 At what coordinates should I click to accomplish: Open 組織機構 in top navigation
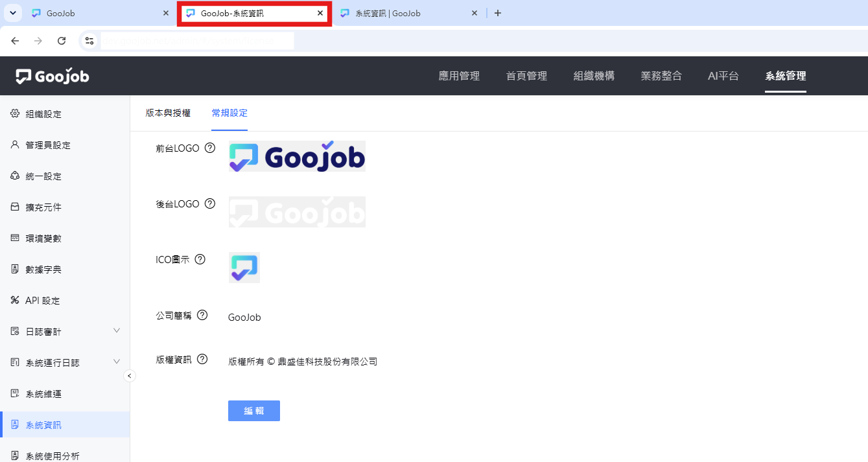coord(594,76)
